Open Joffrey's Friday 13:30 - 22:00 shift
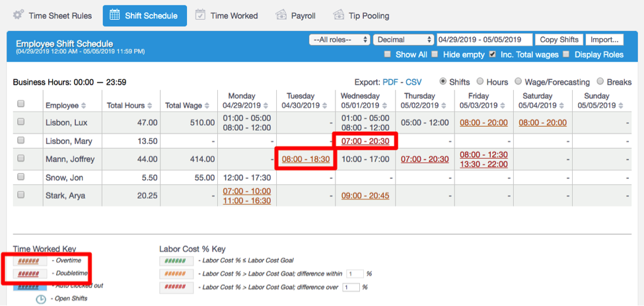 click(x=483, y=164)
